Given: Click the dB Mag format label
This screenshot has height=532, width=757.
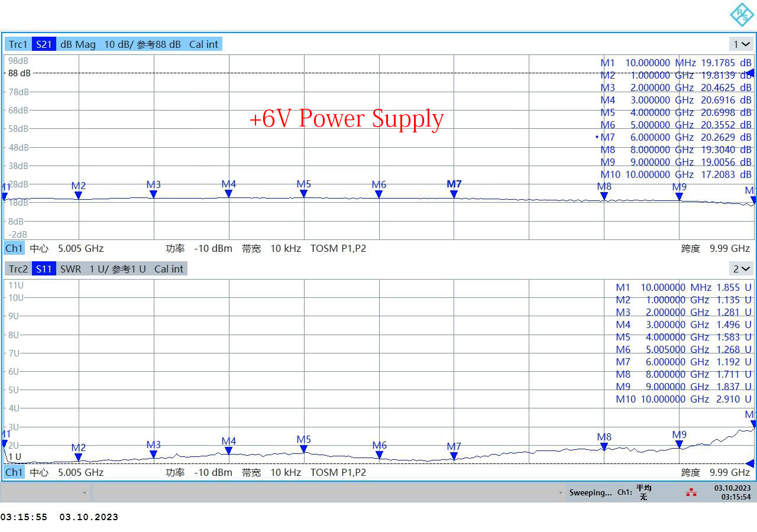Looking at the screenshot, I should (x=77, y=44).
